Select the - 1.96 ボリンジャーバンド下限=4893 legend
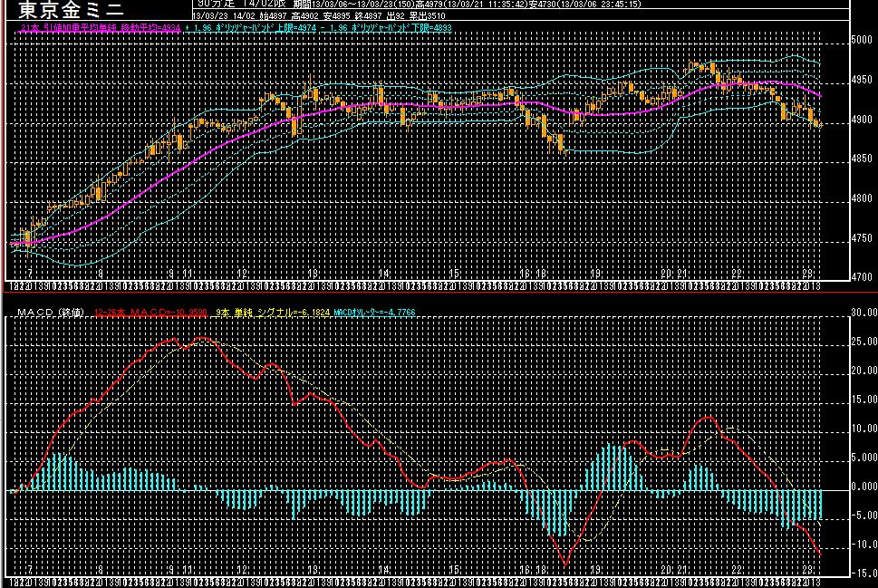The width and height of the screenshot is (878, 588). pos(386,27)
